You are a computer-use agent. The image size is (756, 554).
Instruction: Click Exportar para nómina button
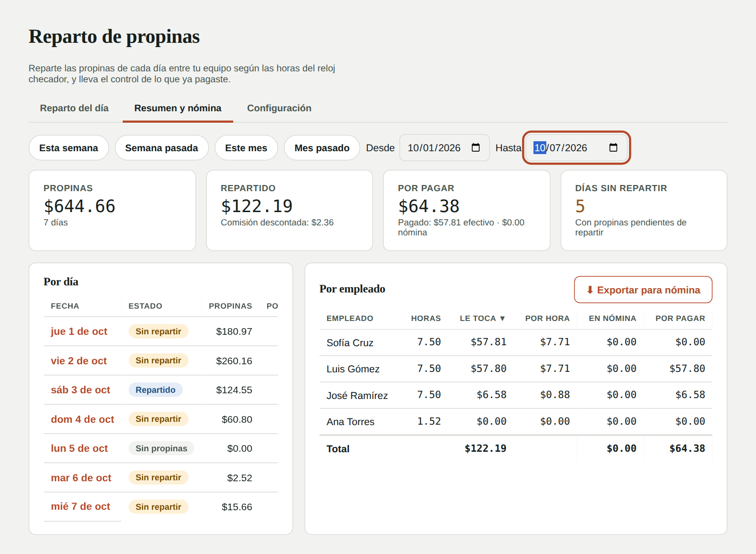[643, 290]
